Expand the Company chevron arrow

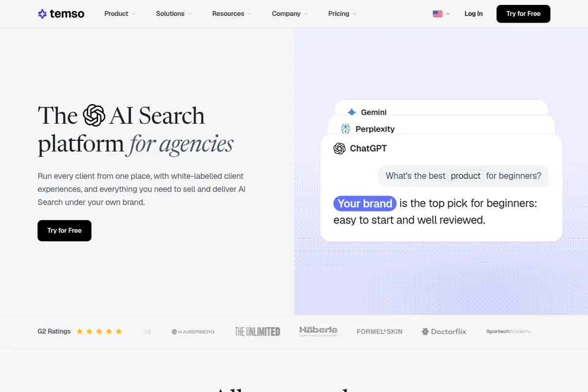[306, 14]
